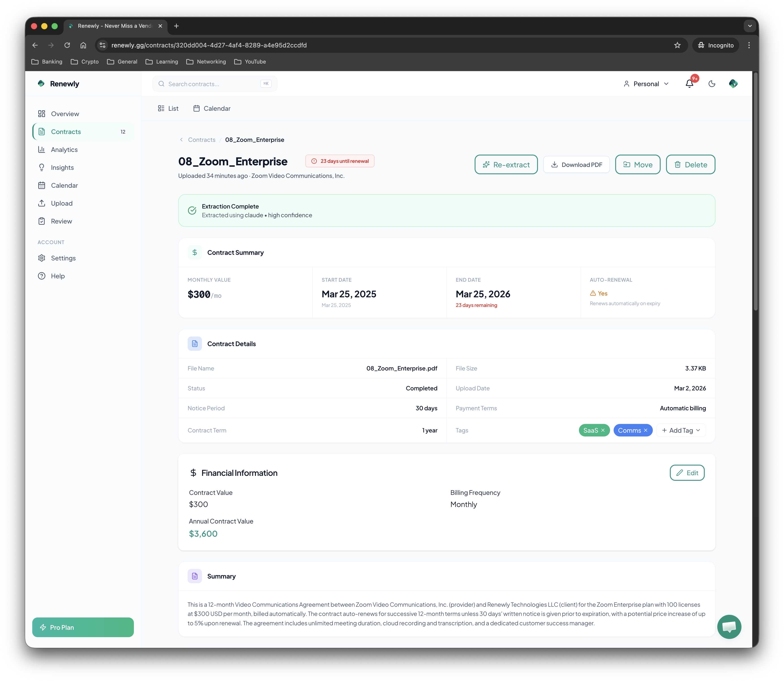Open Analytics from the sidebar
Image resolution: width=784 pixels, height=681 pixels.
pyautogui.click(x=64, y=150)
